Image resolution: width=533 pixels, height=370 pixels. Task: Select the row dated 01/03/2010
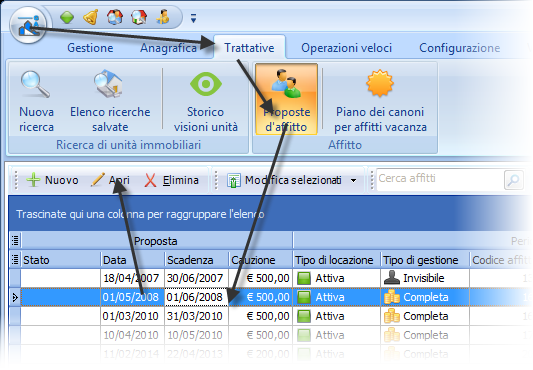coord(269,316)
